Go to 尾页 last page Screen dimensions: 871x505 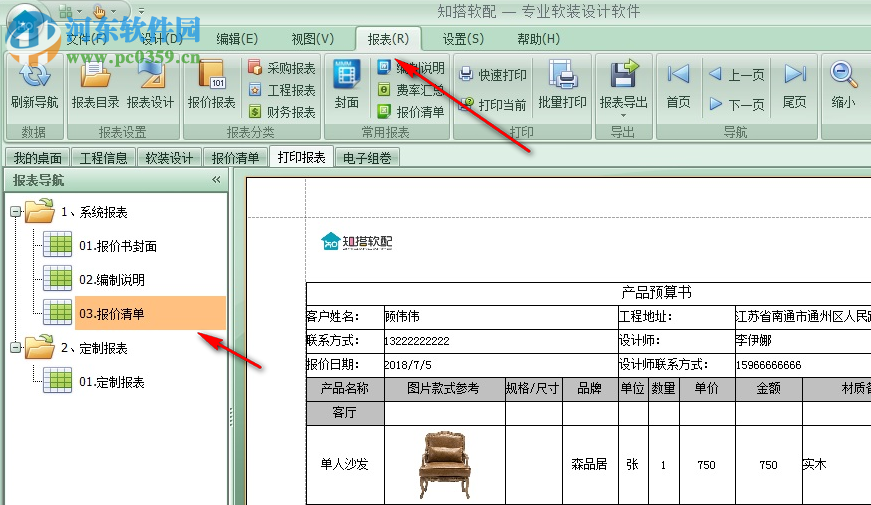[x=794, y=85]
